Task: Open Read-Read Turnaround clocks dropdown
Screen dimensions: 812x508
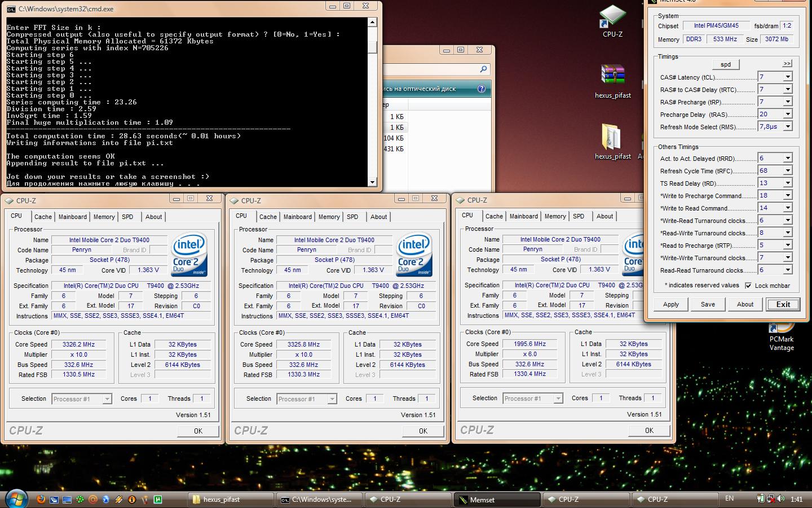Action: [x=788, y=270]
